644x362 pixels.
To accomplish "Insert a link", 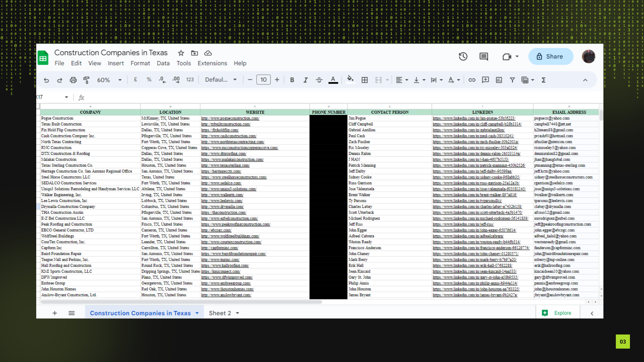I will (x=472, y=80).
